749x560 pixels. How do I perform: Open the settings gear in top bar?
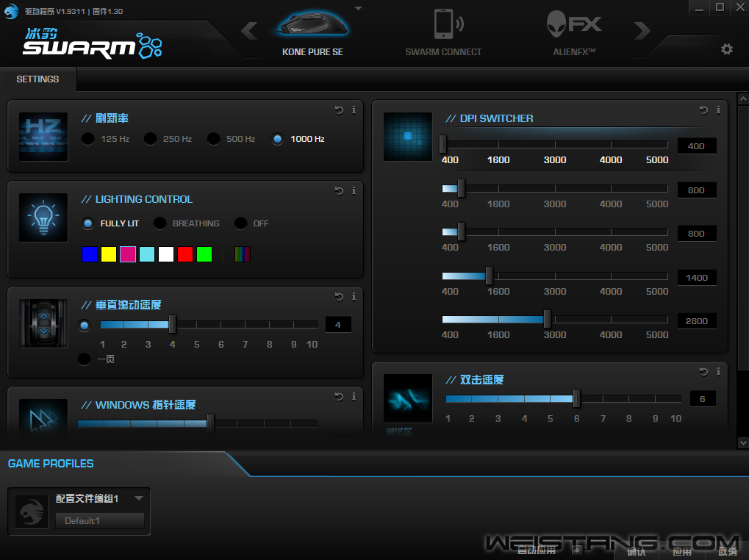(x=726, y=49)
